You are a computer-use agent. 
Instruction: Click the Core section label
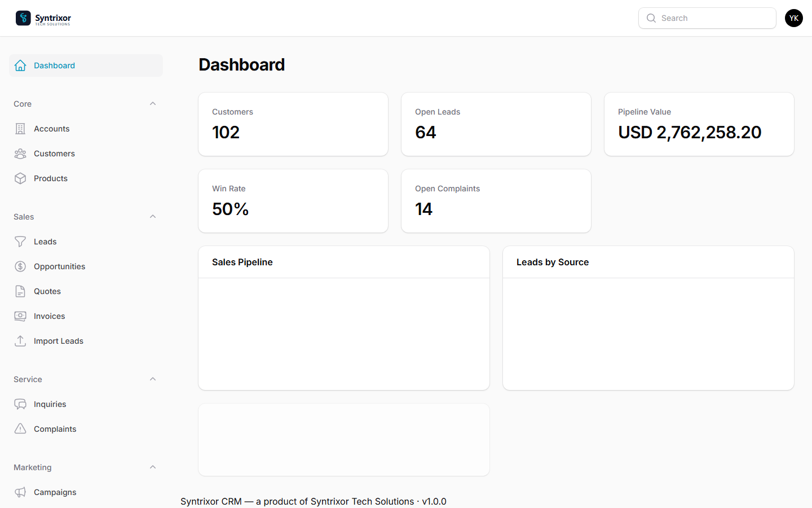(x=23, y=104)
